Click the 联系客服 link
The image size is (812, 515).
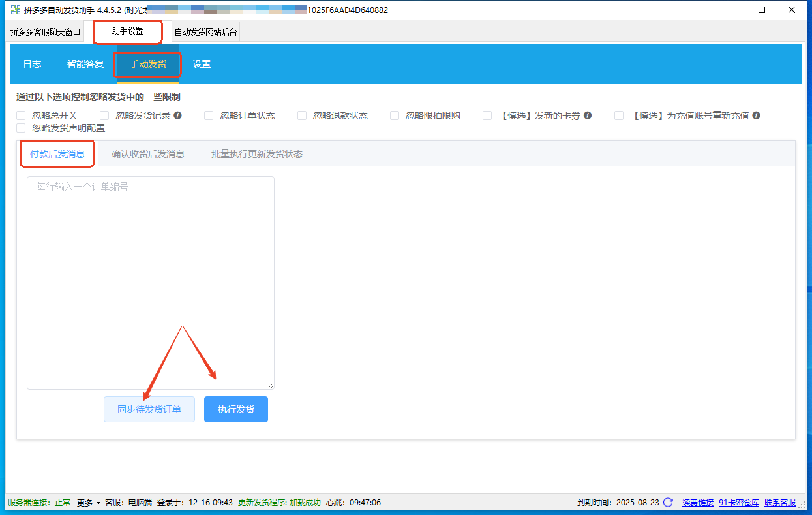[x=780, y=503]
